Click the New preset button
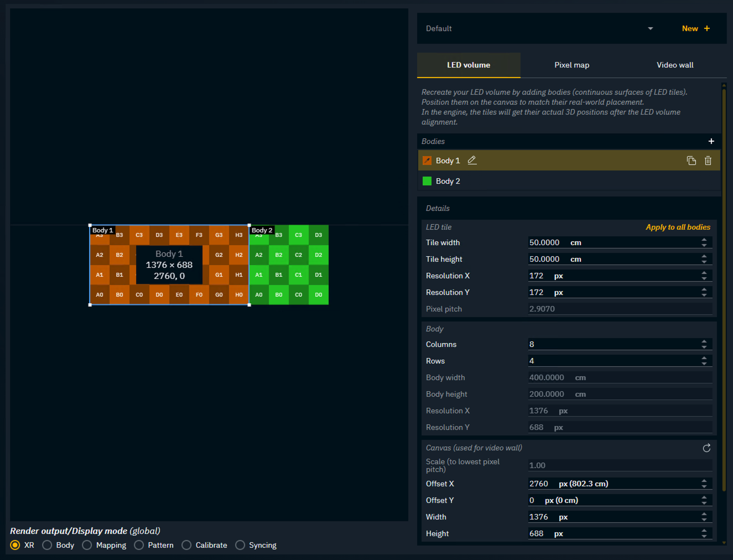Viewport: 733px width, 560px height. [x=696, y=28]
